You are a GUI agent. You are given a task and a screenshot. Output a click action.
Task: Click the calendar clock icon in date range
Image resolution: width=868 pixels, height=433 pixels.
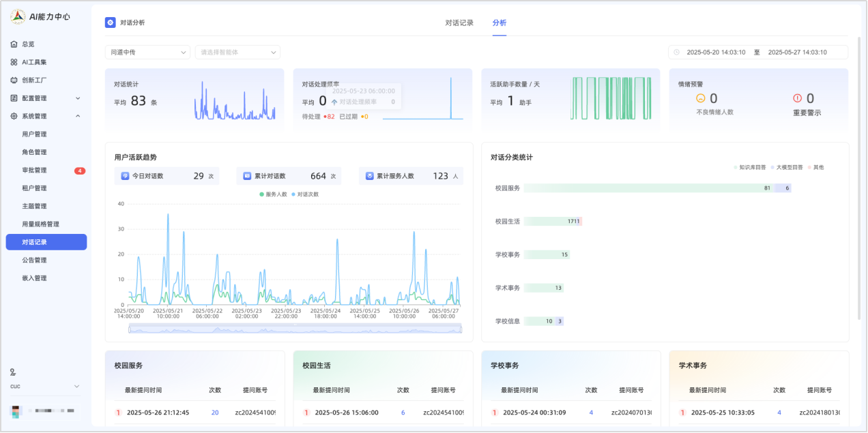[x=676, y=53]
